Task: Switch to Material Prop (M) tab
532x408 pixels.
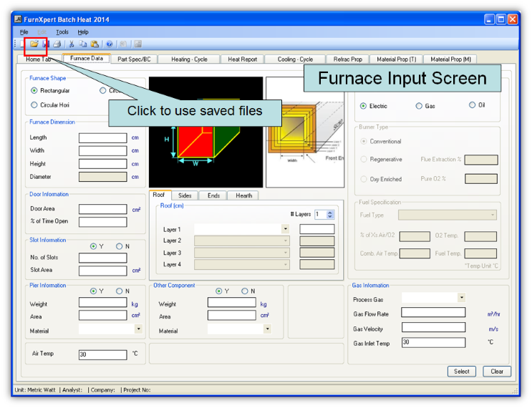Action: (450, 59)
